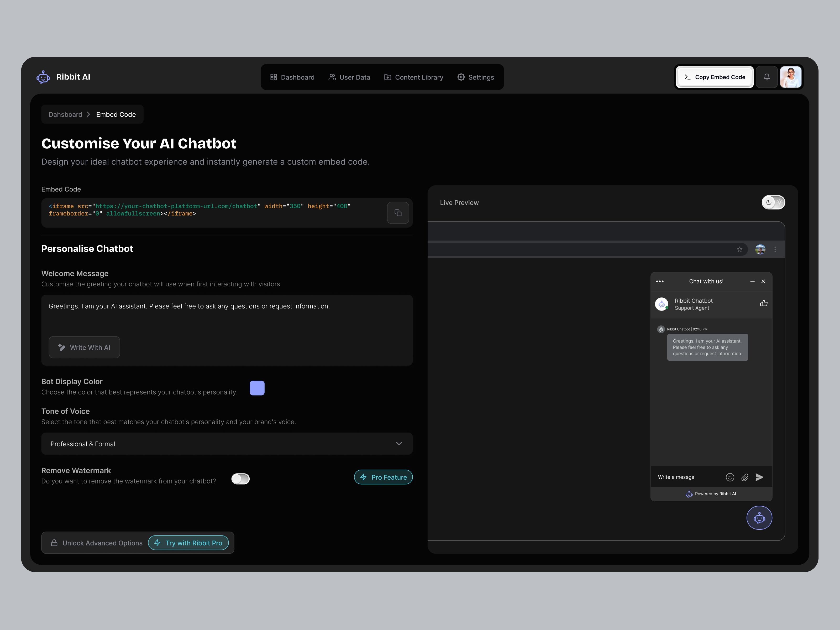
Task: Minimize the Chat with us widget
Action: coord(752,281)
